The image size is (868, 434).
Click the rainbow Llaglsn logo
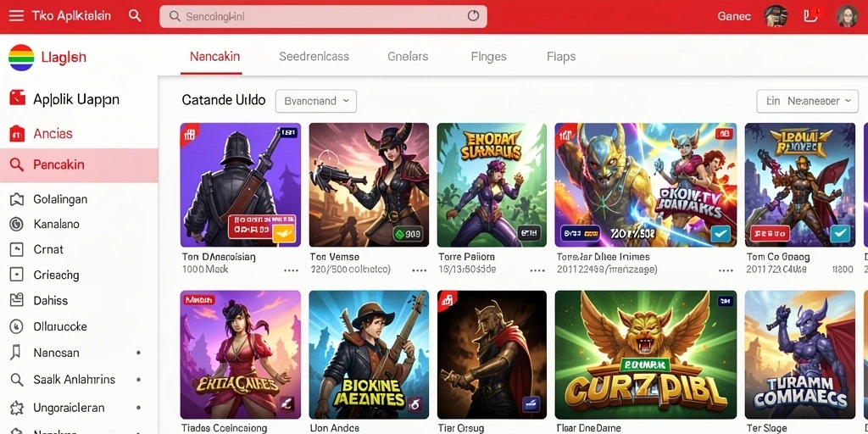tap(21, 57)
